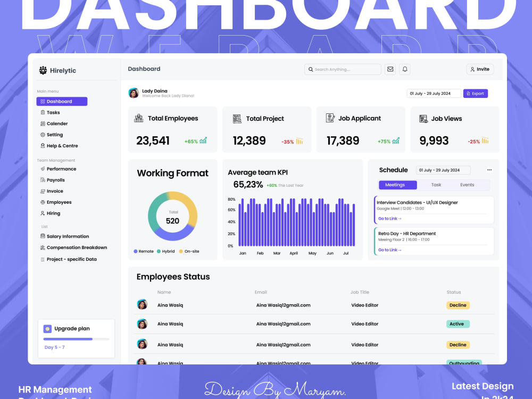Open Go to Link for Retro Day
Viewport: 532px width, 399px height.
pos(390,250)
